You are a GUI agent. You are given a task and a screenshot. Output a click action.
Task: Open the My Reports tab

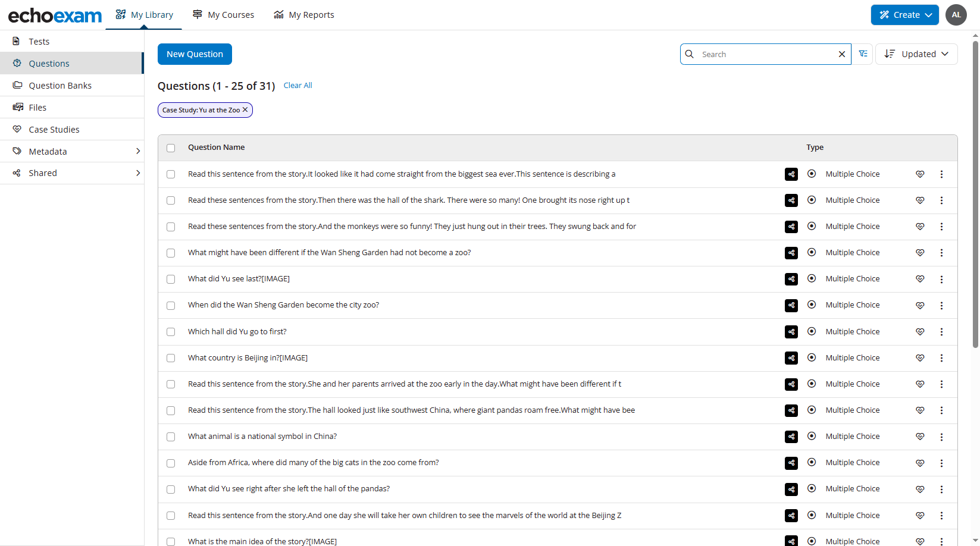304,15
